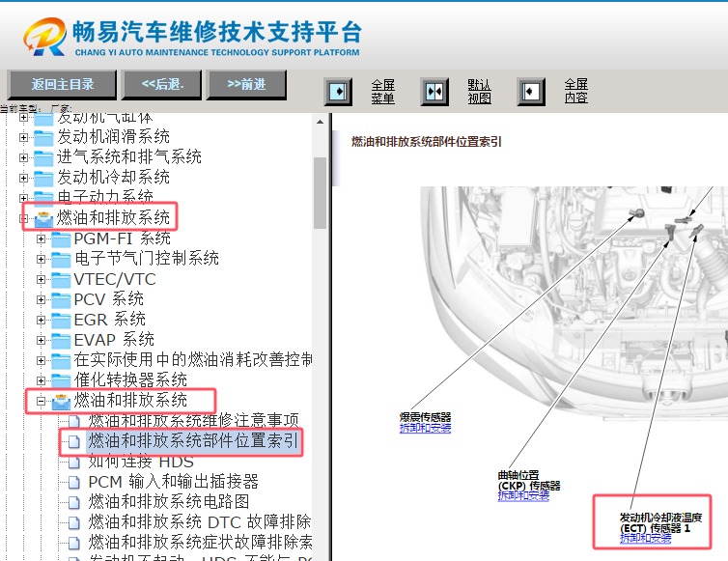Click the 燃油和排放系统症状故障排除 page icon
Viewport: 728px width, 561px height.
click(x=73, y=543)
